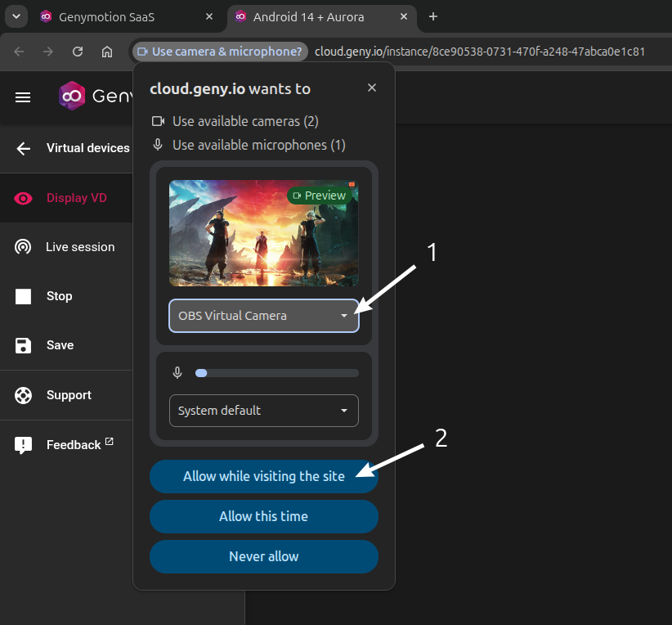Open the Support menu item
This screenshot has width=672, height=625.
[66, 395]
